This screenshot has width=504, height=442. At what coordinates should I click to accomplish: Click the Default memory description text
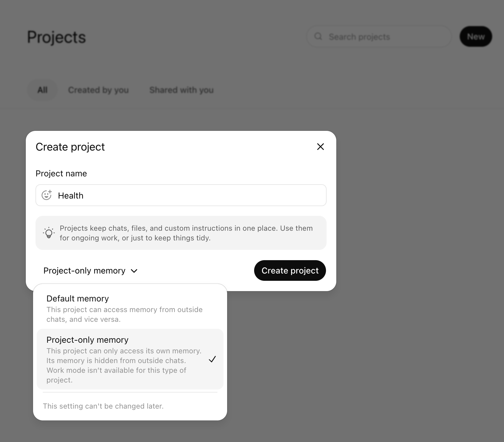[124, 314]
